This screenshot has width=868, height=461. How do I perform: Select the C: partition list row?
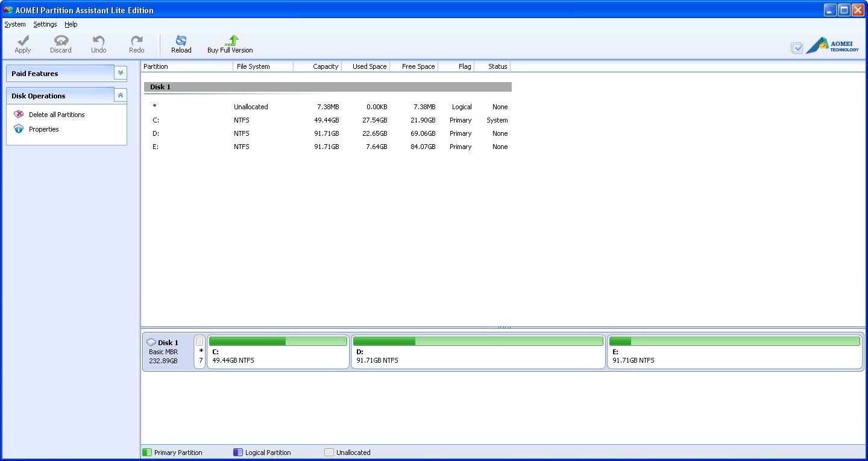pos(328,120)
